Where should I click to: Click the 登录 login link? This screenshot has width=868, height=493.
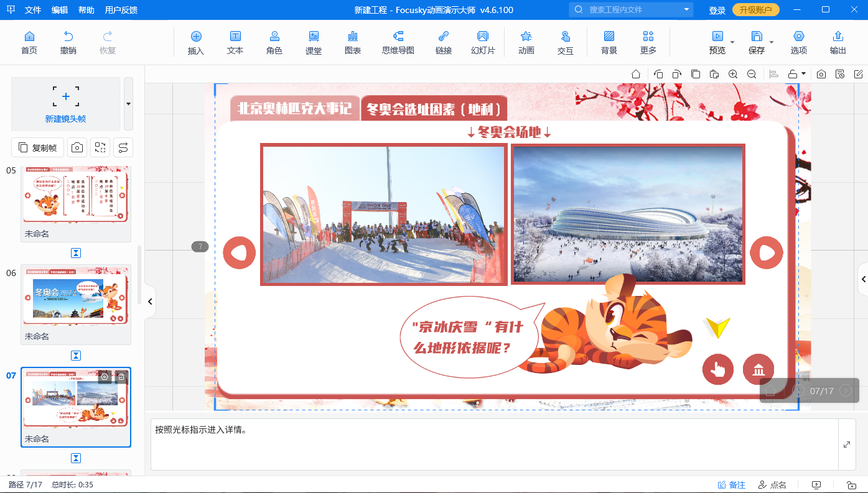click(717, 10)
